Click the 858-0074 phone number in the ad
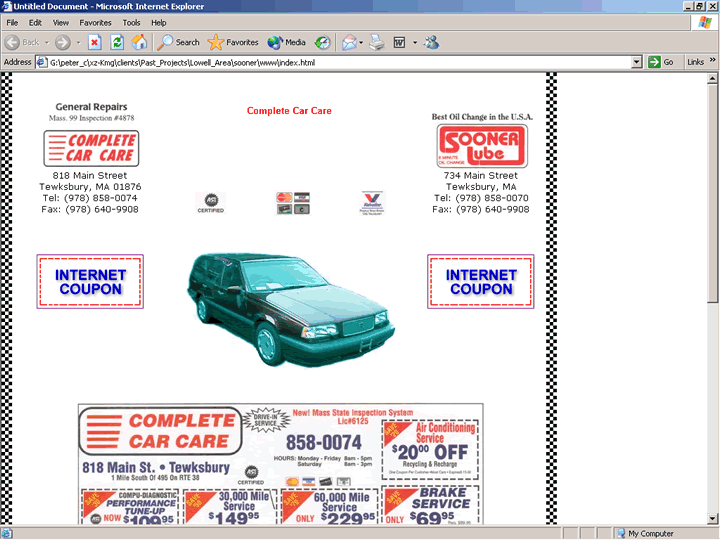720x540 pixels. 324,443
